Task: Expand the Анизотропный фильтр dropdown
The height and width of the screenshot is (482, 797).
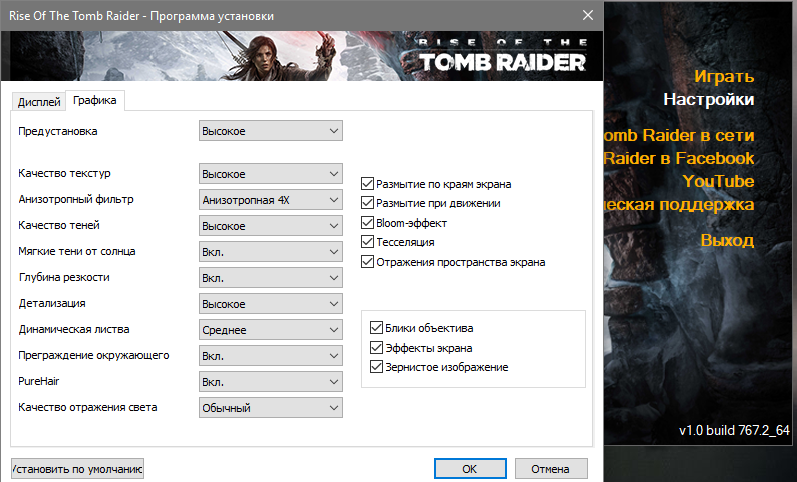Action: coord(270,200)
